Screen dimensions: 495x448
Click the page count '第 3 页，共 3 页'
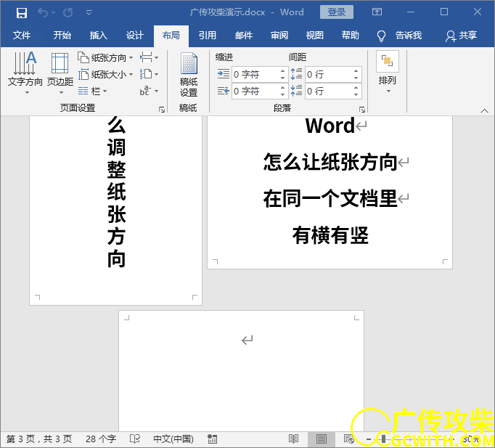pyautogui.click(x=39, y=439)
